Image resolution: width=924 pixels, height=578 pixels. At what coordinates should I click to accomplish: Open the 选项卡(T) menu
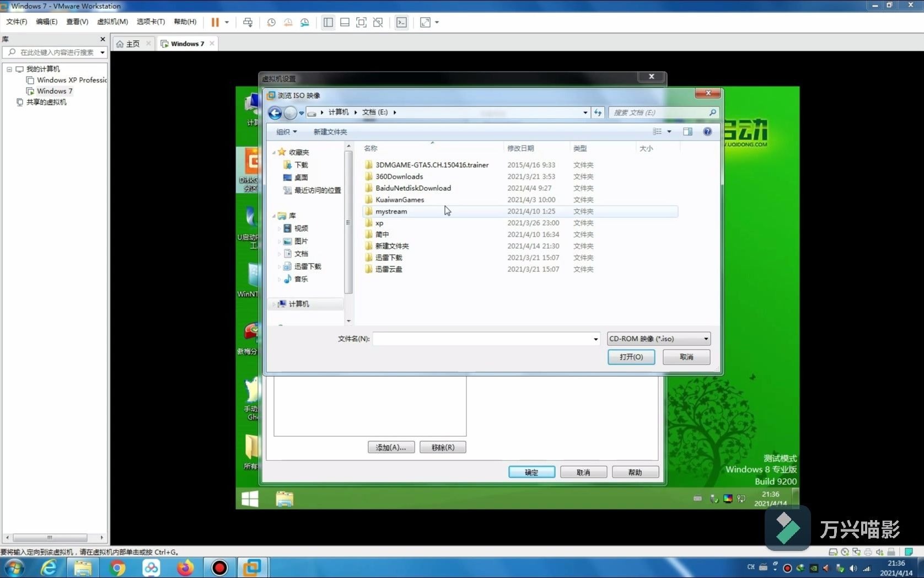[x=151, y=22]
